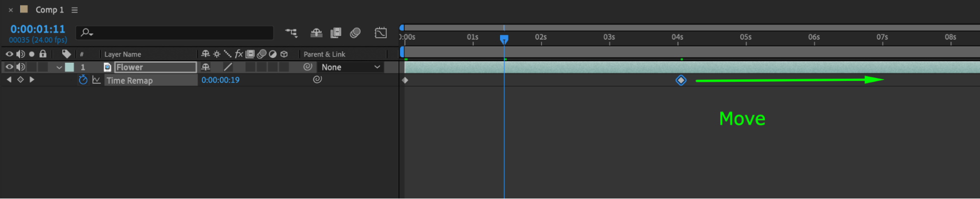
Task: Click the current timecode 0:00:01:11
Action: coord(38,29)
